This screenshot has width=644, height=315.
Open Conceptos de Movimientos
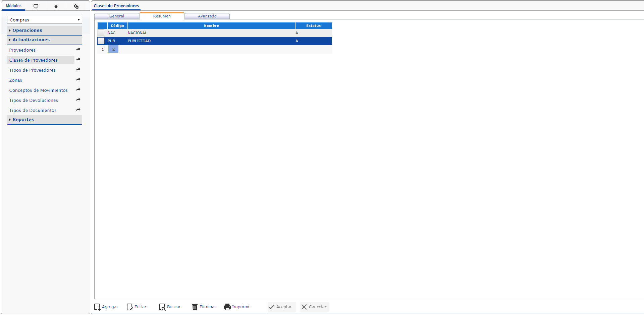pos(39,90)
